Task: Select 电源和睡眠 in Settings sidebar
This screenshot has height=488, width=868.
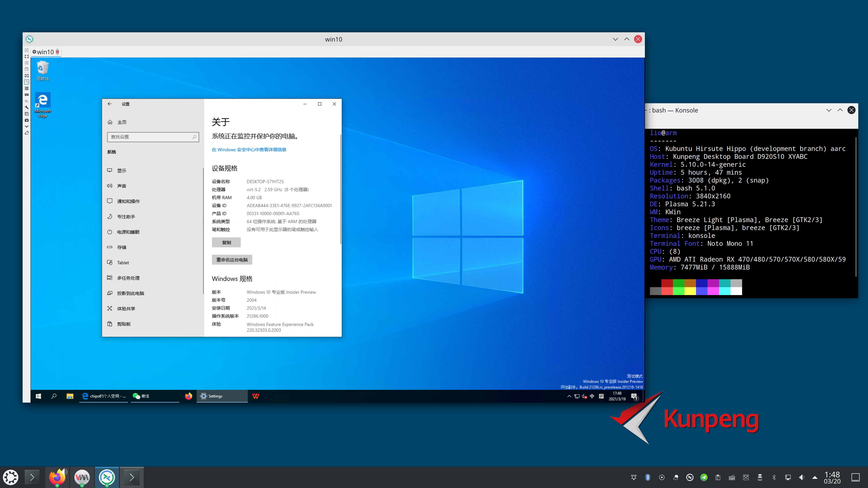Action: [153, 232]
